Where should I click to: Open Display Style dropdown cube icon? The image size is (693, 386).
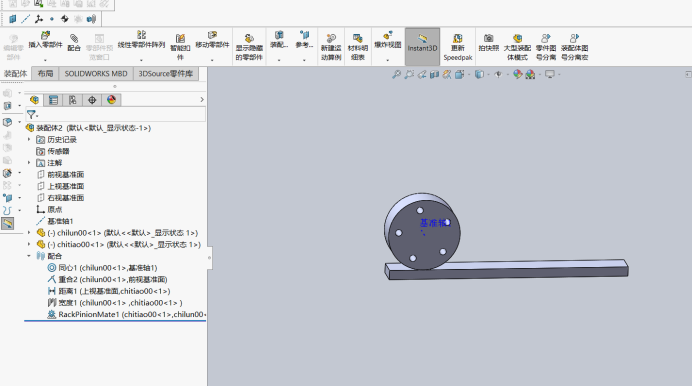tap(479, 74)
